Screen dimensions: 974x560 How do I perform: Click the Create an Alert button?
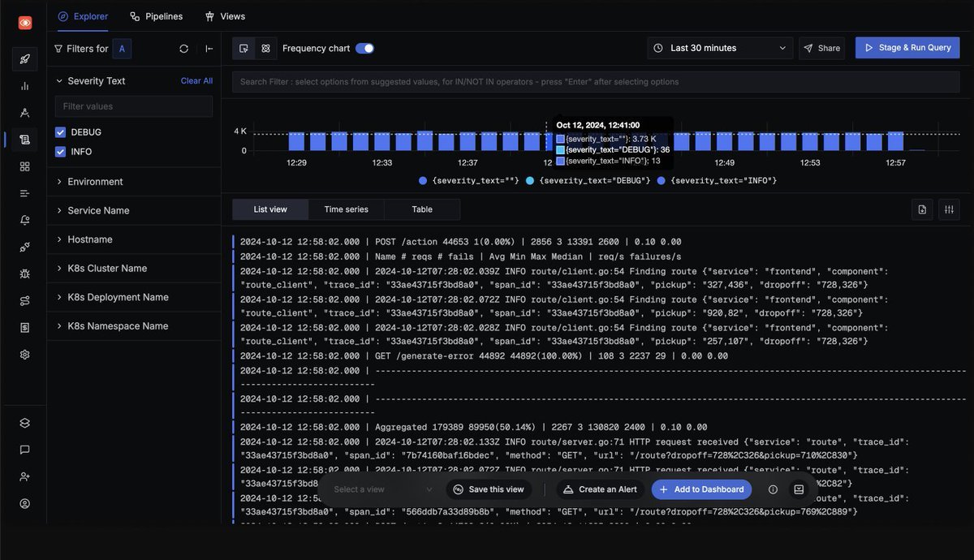point(600,489)
